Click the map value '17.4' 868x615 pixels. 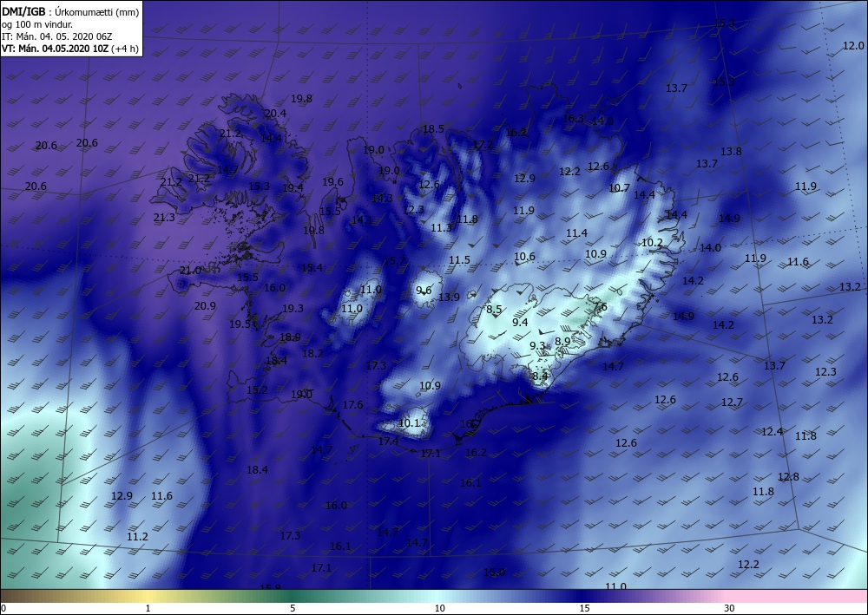(389, 442)
